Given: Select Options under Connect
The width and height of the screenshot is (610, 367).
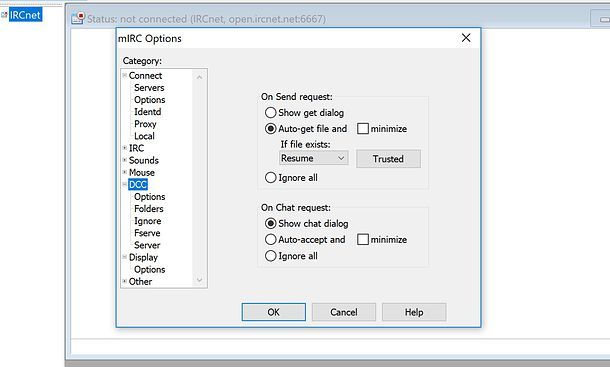Looking at the screenshot, I should [x=149, y=100].
